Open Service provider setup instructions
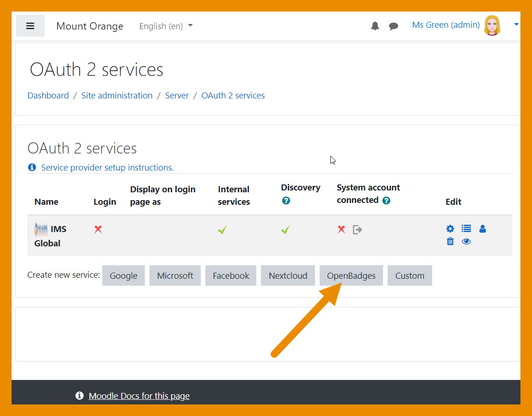This screenshot has height=416, width=532. (107, 167)
